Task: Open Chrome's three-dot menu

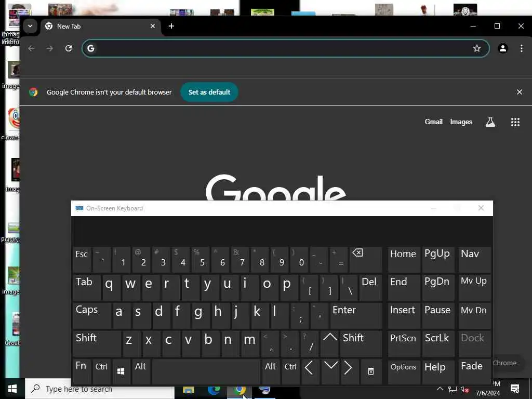Action: click(x=522, y=48)
